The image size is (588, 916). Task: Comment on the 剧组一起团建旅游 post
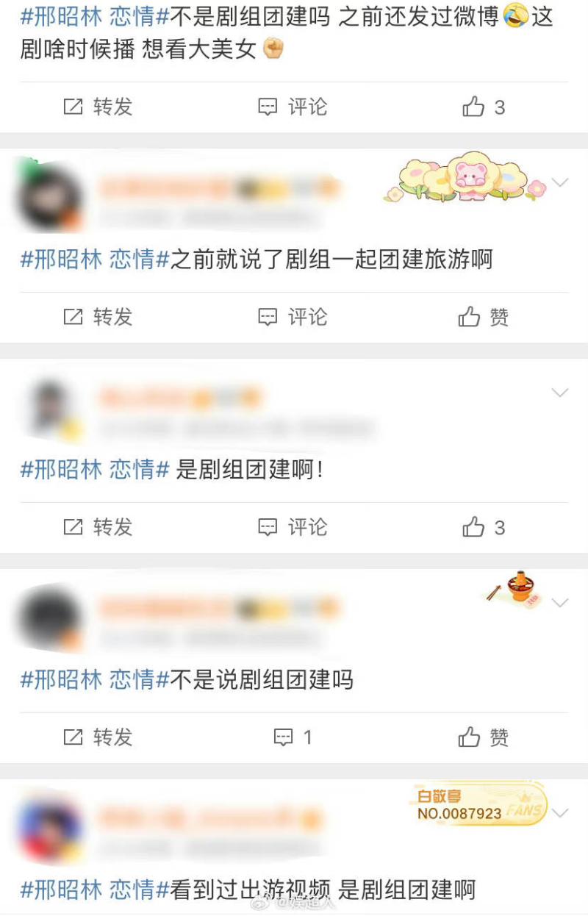pos(293,317)
